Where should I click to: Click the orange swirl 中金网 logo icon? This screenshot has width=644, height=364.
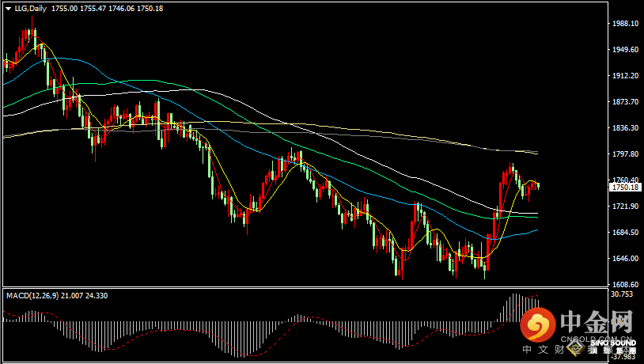click(x=540, y=325)
